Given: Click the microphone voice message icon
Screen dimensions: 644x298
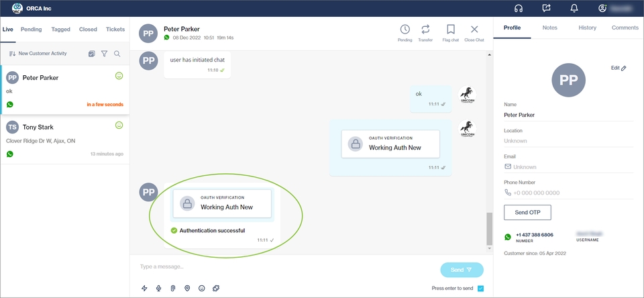Looking at the screenshot, I should click(x=159, y=288).
